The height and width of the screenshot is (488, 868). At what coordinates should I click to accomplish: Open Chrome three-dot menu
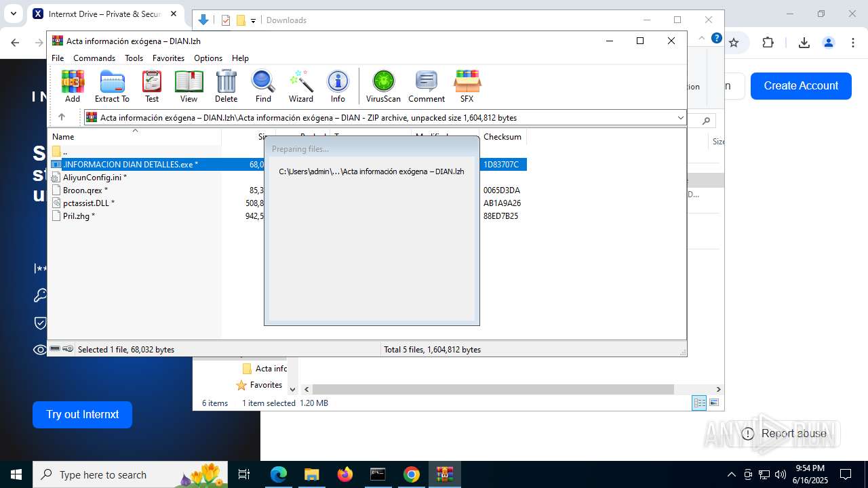click(852, 43)
